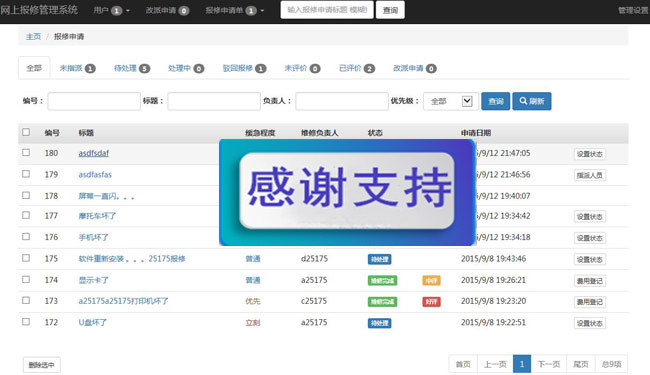Select the checkbox for row 175

coord(26,258)
